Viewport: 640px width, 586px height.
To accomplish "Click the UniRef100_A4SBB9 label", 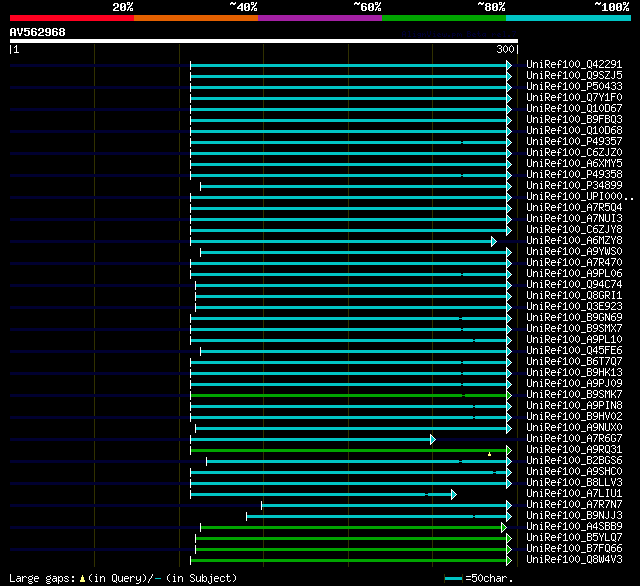I will coord(574,527).
